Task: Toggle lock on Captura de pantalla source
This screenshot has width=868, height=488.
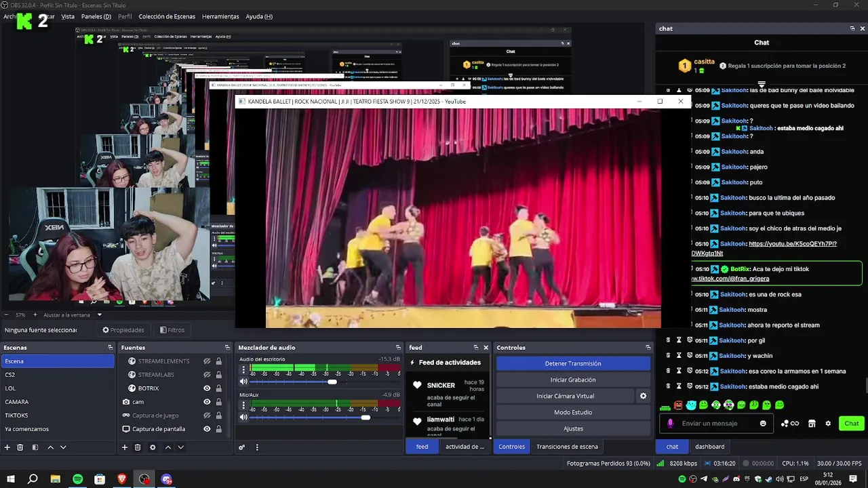Action: pyautogui.click(x=218, y=429)
